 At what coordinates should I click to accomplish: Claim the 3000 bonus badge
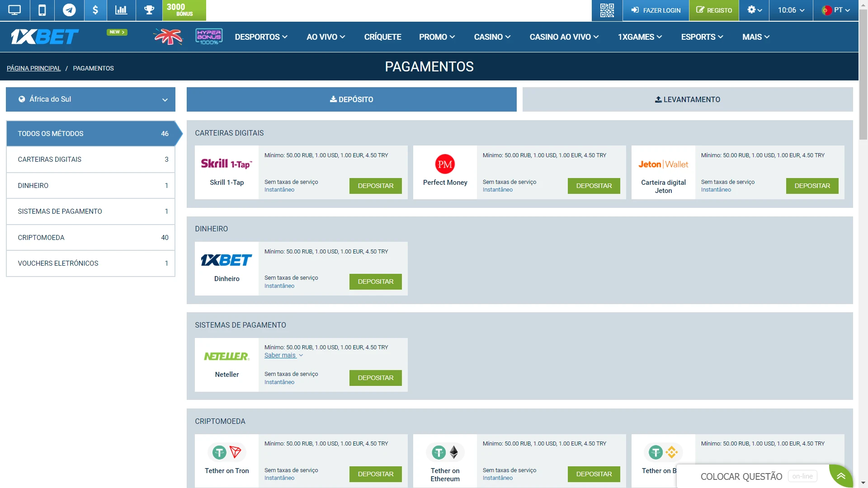pos(184,10)
